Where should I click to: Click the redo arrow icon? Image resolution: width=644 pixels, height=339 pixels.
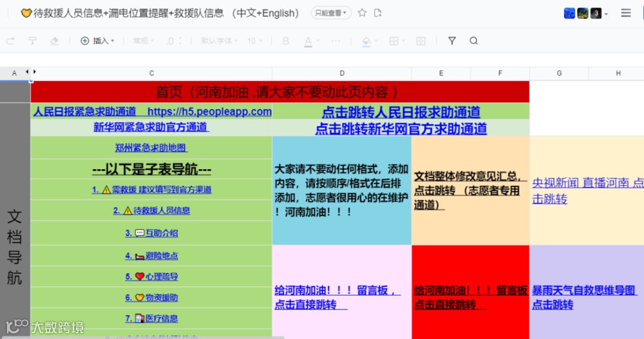(11, 41)
